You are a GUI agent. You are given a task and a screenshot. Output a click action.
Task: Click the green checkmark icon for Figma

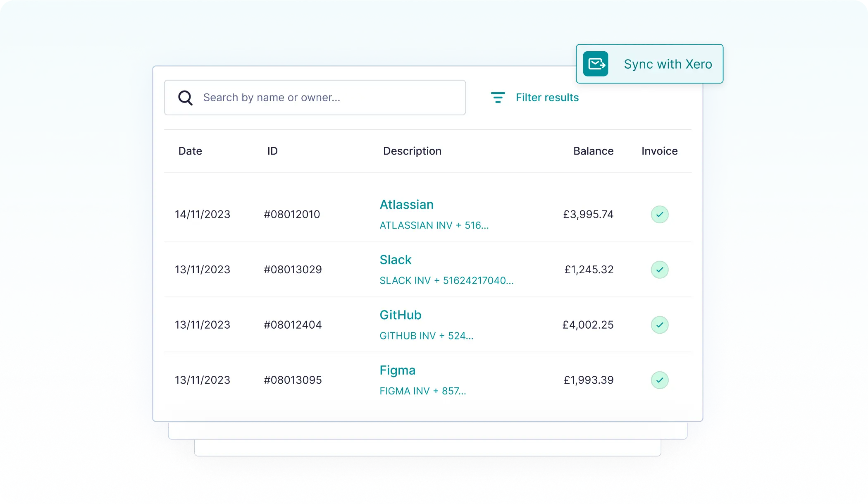pyautogui.click(x=660, y=380)
